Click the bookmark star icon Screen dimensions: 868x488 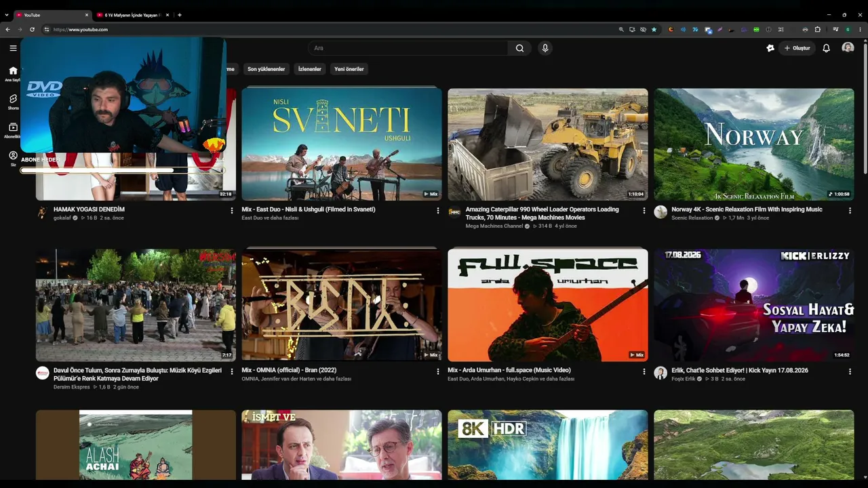(654, 29)
